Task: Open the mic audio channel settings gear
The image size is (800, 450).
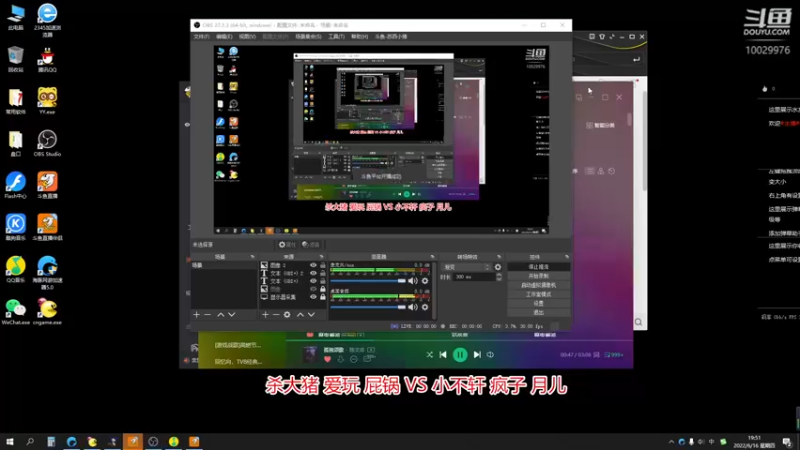Action: click(x=425, y=281)
